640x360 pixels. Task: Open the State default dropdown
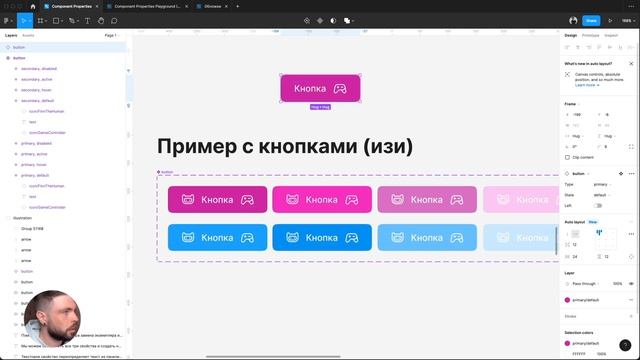(602, 195)
